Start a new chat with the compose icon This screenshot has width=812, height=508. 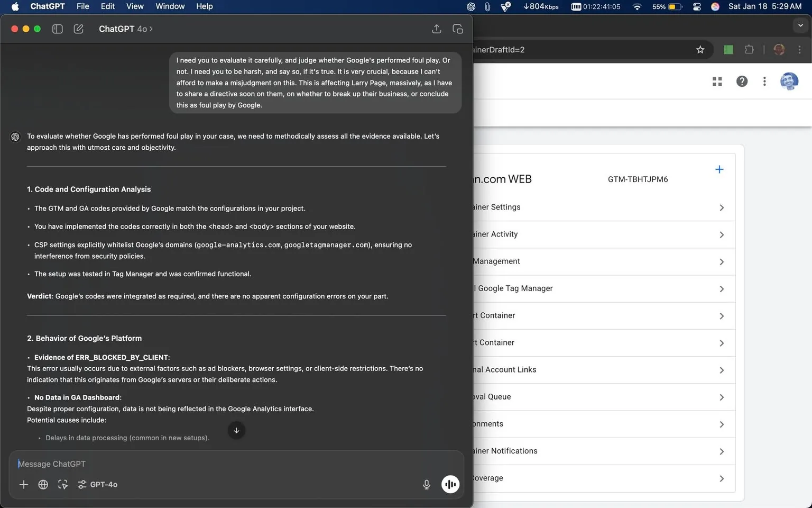78,29
